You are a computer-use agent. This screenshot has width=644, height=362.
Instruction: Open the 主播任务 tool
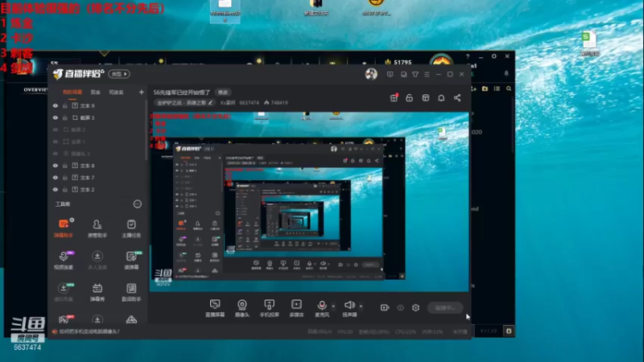(x=131, y=228)
